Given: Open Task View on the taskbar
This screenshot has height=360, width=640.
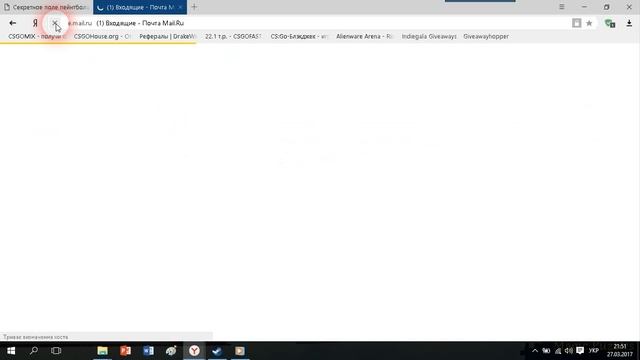Looking at the screenshot, I should [56, 351].
